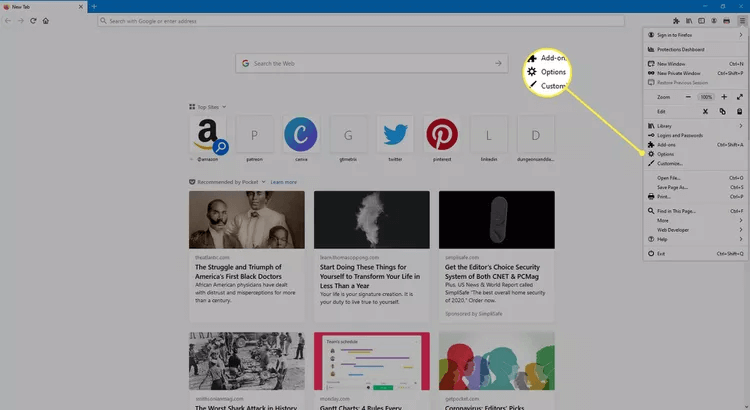750x410 pixels.
Task: Reset zoom by clicking 100% label
Action: point(706,97)
